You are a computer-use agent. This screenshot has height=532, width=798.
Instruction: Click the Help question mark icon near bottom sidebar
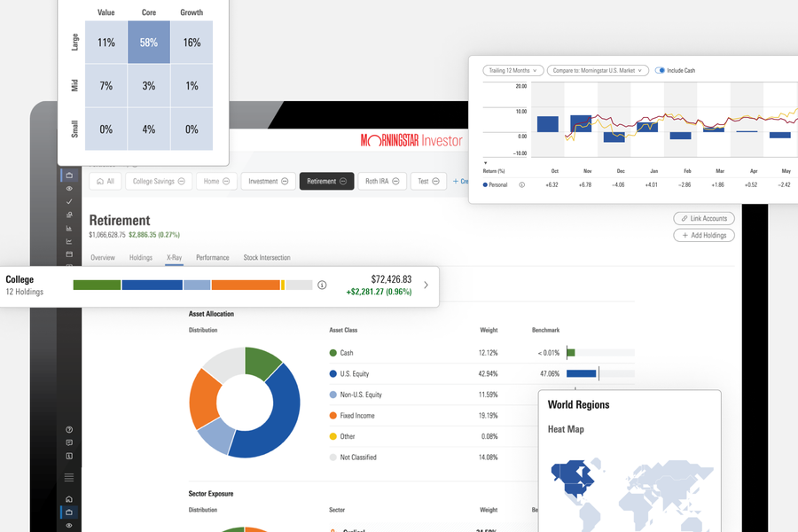70,428
